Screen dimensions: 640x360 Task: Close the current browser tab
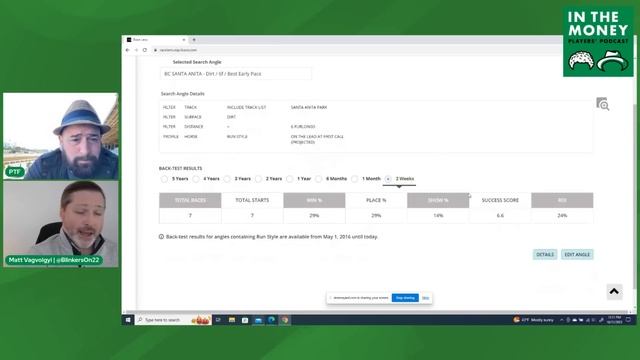point(184,40)
